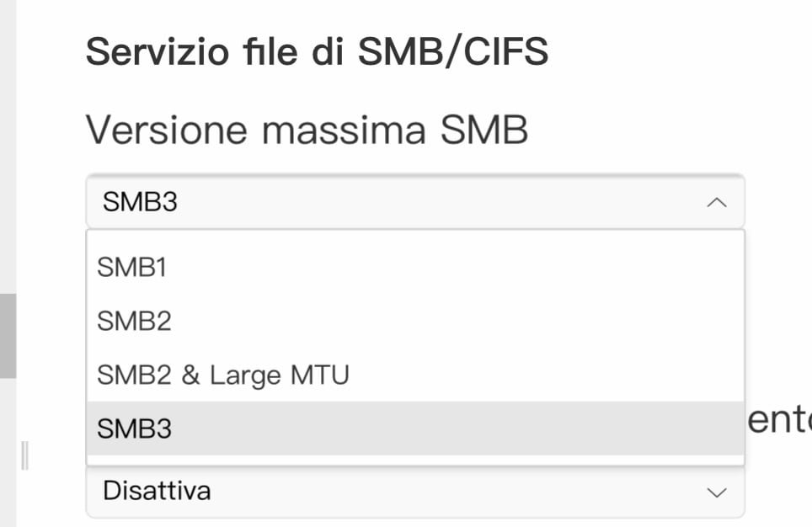Open the Disattiva dropdown

(414, 492)
